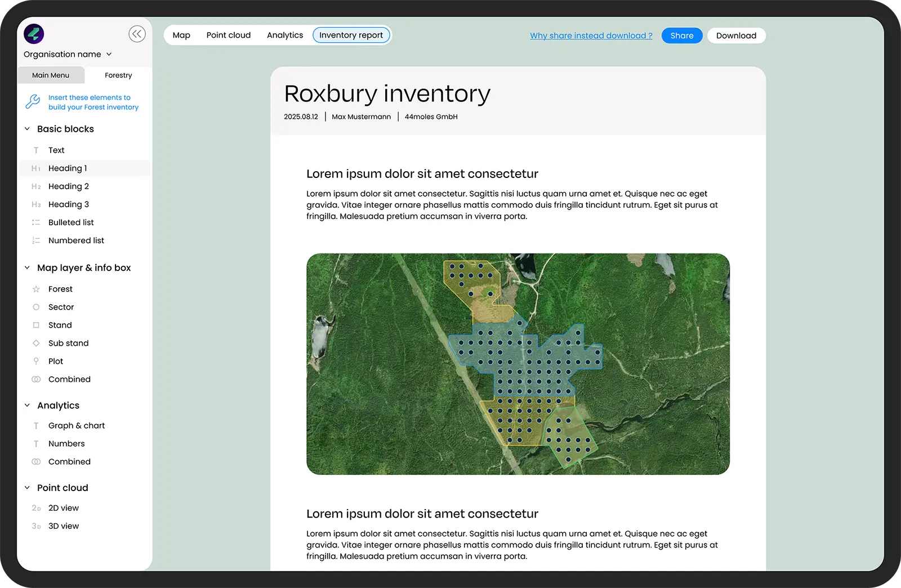Select the Analytics top tab
The width and height of the screenshot is (901, 588).
pos(285,35)
